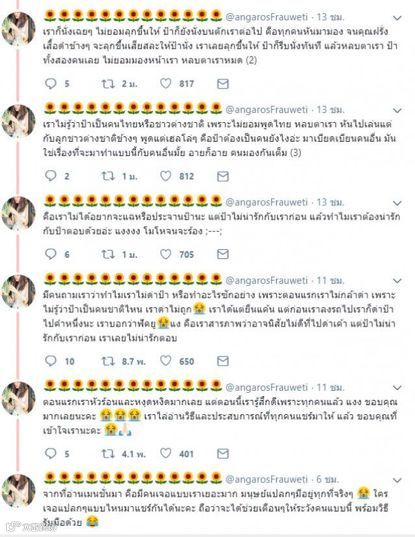Open profile avatar of the last tweet
The width and height of the screenshot is (415, 537).
18,490
